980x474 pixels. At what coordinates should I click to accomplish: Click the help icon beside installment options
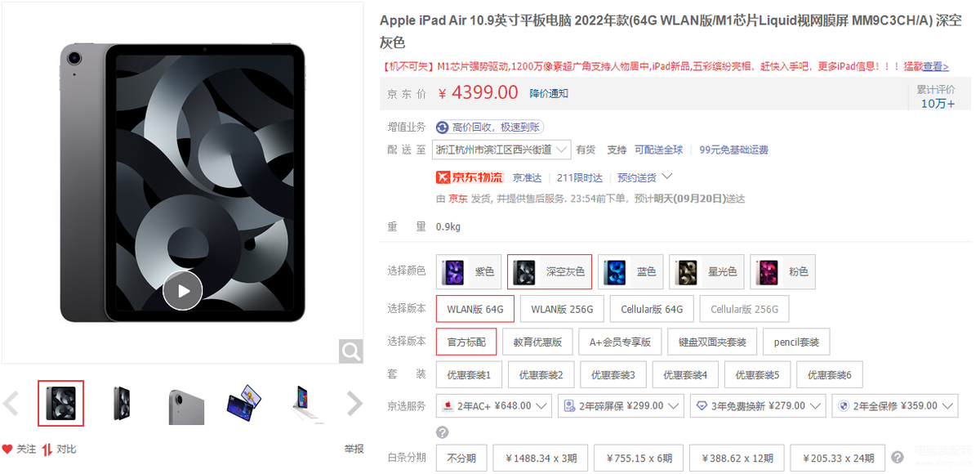[898, 458]
